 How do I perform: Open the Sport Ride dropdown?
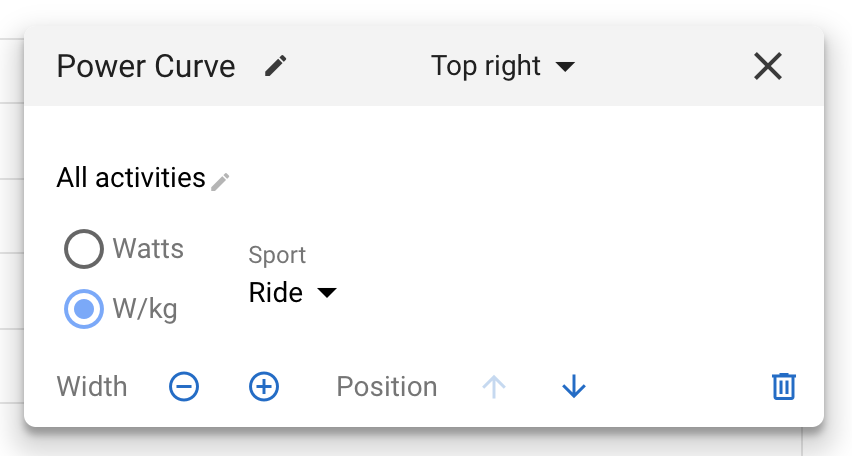tap(292, 293)
